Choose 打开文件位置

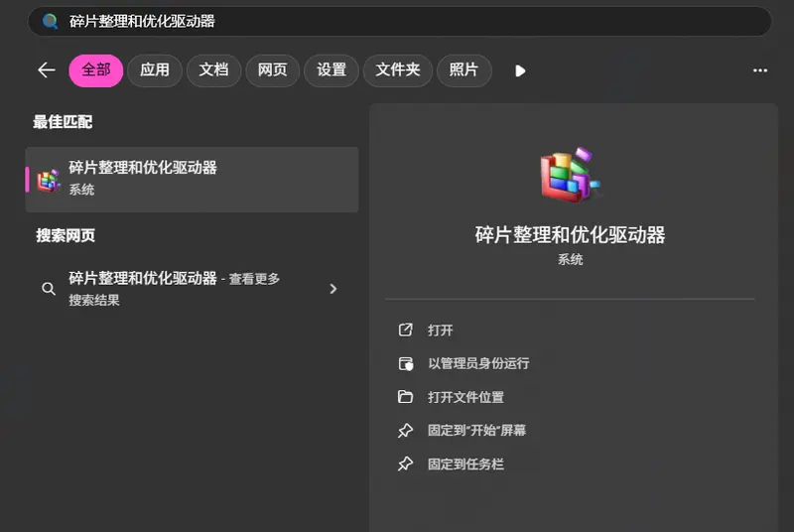tap(465, 397)
